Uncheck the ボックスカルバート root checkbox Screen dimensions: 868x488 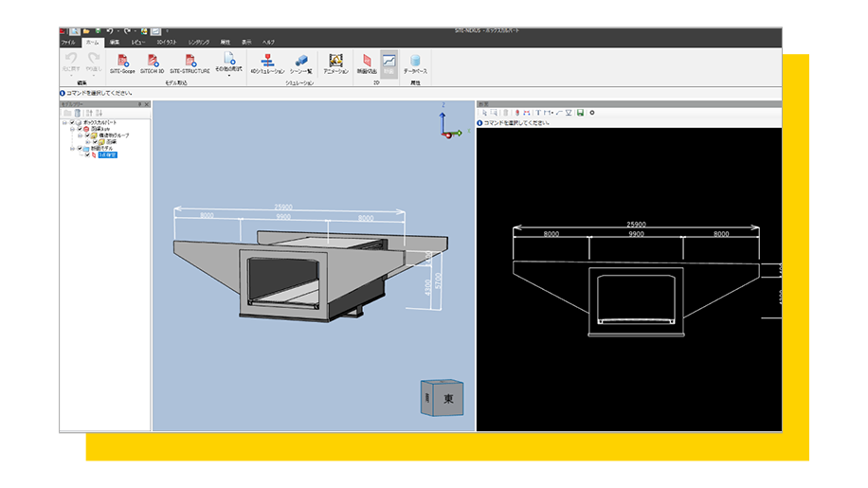click(x=73, y=122)
